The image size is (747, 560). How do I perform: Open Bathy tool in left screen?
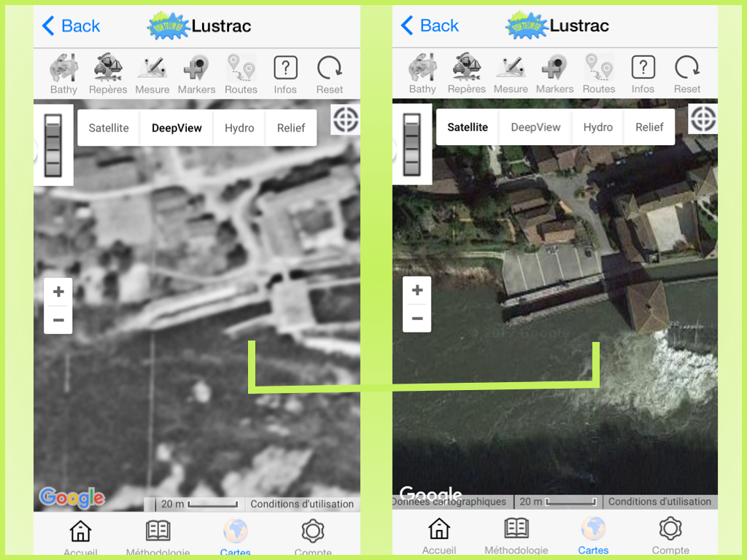[x=63, y=75]
